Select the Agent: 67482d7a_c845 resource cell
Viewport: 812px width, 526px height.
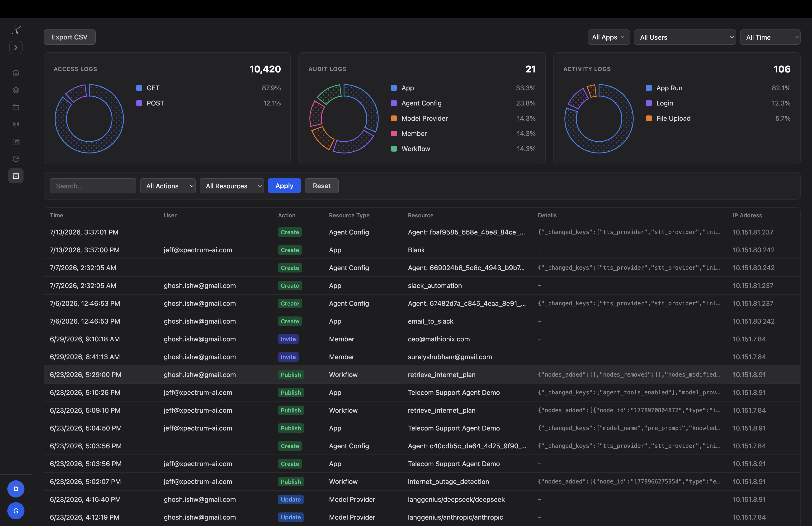pos(467,303)
